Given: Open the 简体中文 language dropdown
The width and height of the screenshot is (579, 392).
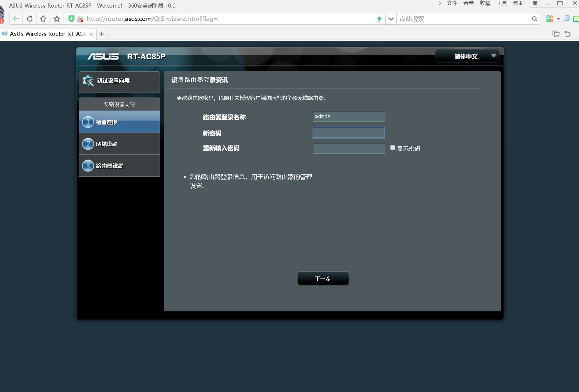Looking at the screenshot, I should (467, 56).
